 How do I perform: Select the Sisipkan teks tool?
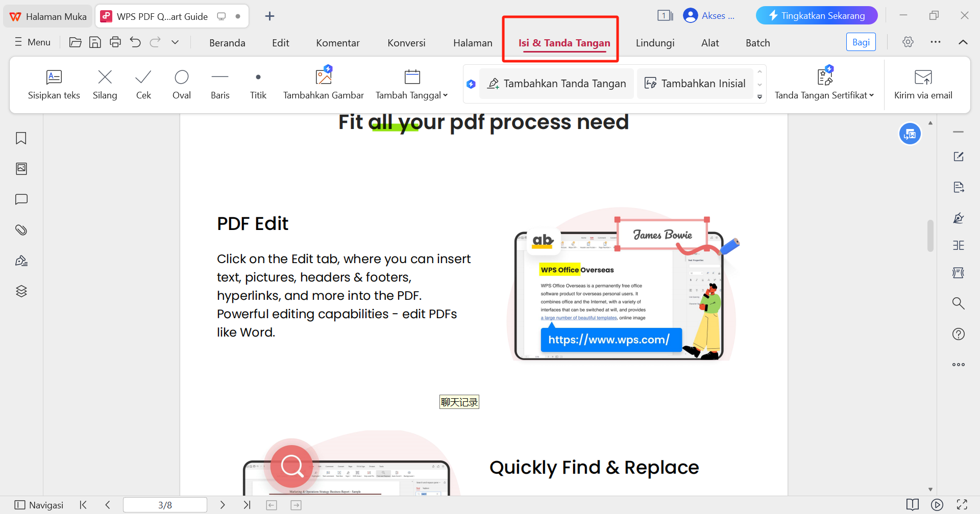[54, 85]
